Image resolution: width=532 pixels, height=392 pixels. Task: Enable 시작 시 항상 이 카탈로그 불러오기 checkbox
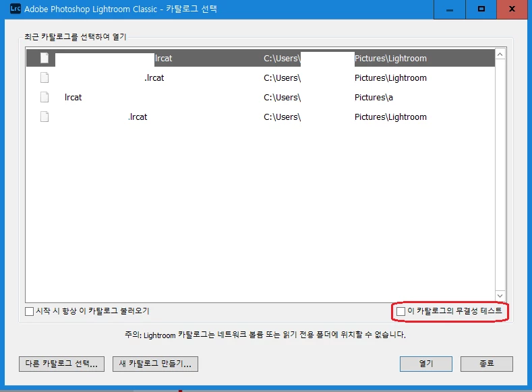click(30, 311)
